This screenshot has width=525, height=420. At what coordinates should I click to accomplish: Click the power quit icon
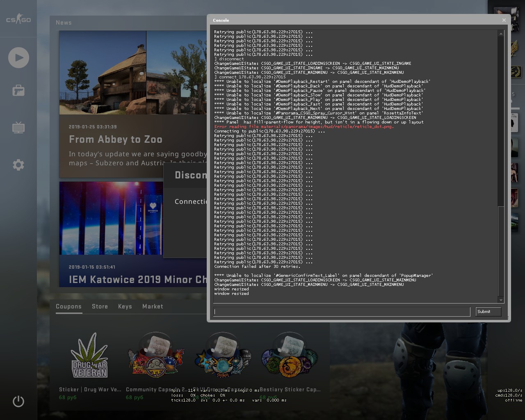(18, 401)
